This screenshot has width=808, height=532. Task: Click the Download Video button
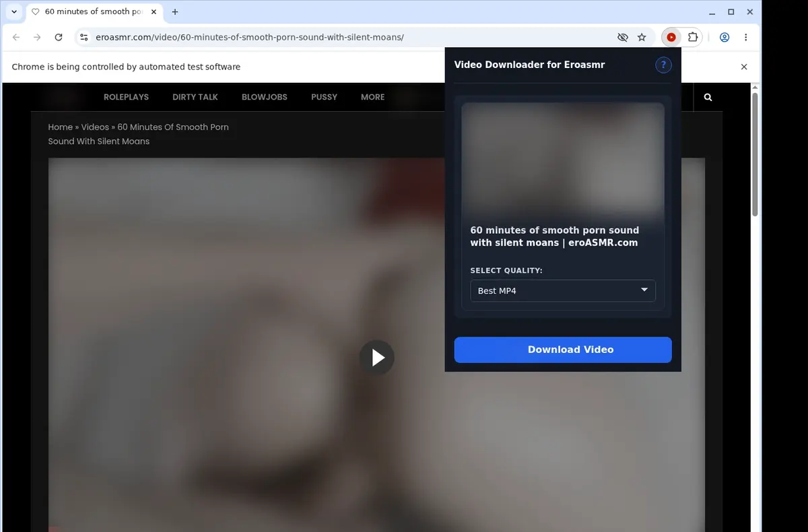[x=563, y=350]
